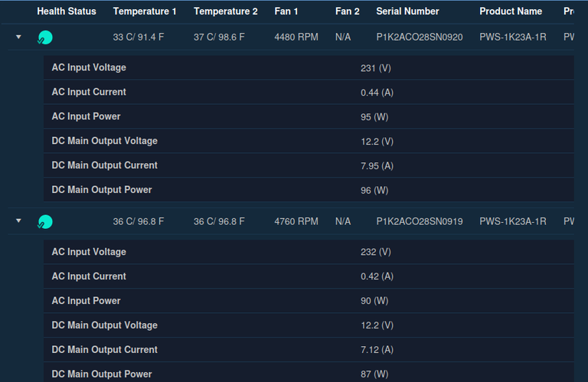Select serial number P1K2ACO28SN0920 cell
This screenshot has width=588, height=382.
(419, 38)
